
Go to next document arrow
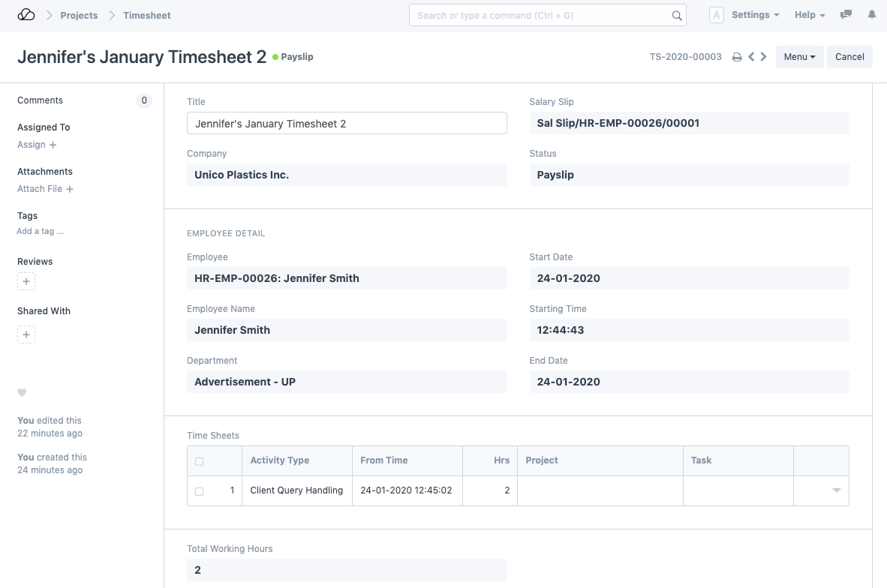tap(764, 57)
